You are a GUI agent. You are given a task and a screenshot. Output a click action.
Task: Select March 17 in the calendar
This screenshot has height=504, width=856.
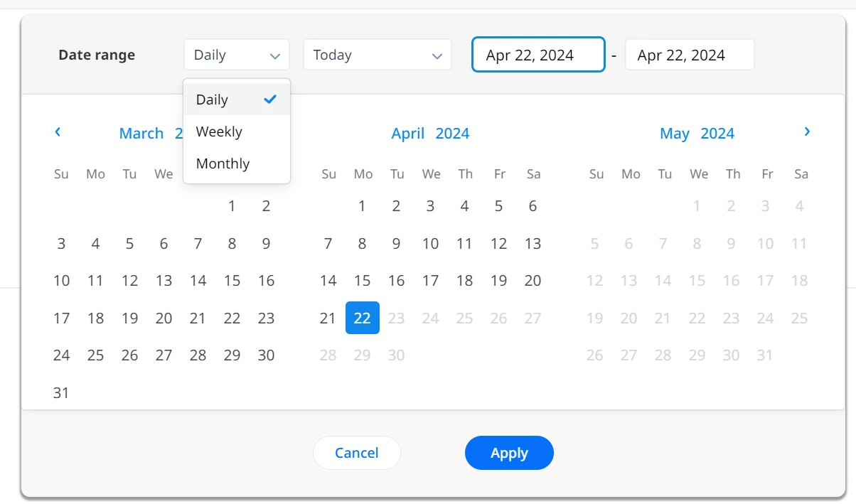coord(61,318)
